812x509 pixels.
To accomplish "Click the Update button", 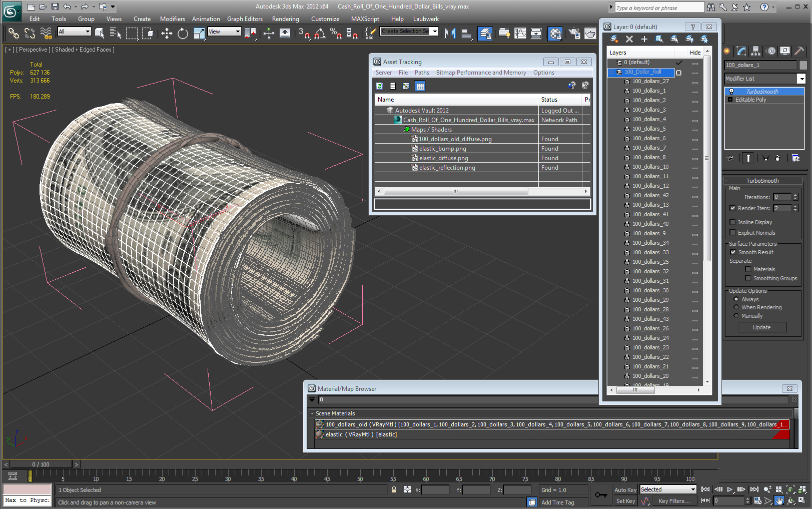I will [762, 327].
